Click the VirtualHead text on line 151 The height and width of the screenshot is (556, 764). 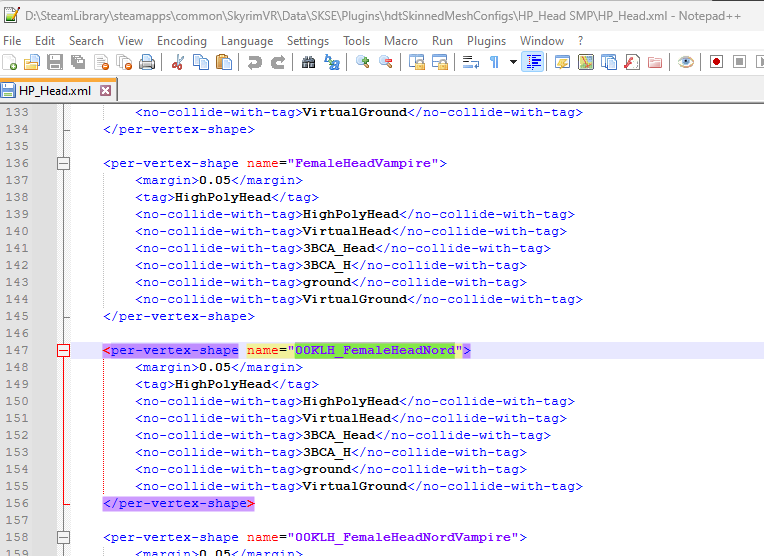[x=347, y=419]
